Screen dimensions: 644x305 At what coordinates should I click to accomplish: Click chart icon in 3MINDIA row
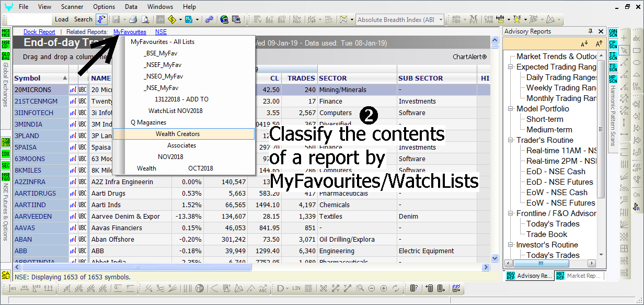[73, 124]
